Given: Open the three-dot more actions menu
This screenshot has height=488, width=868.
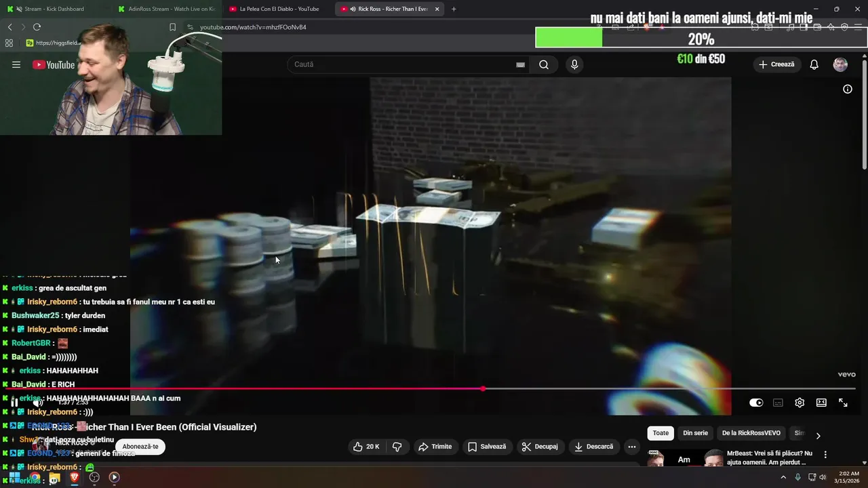Looking at the screenshot, I should (632, 447).
